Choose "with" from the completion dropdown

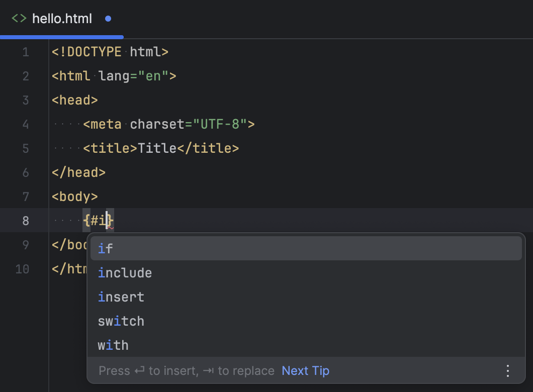click(x=113, y=345)
